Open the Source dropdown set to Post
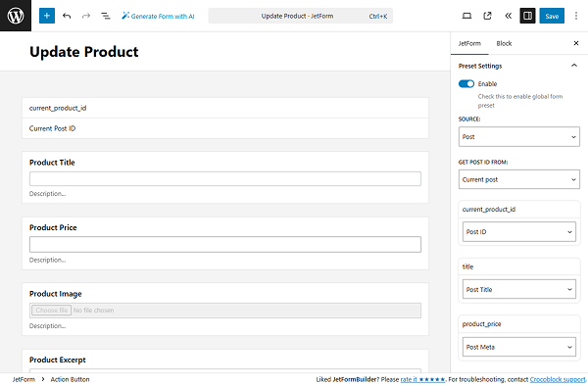 [519, 137]
